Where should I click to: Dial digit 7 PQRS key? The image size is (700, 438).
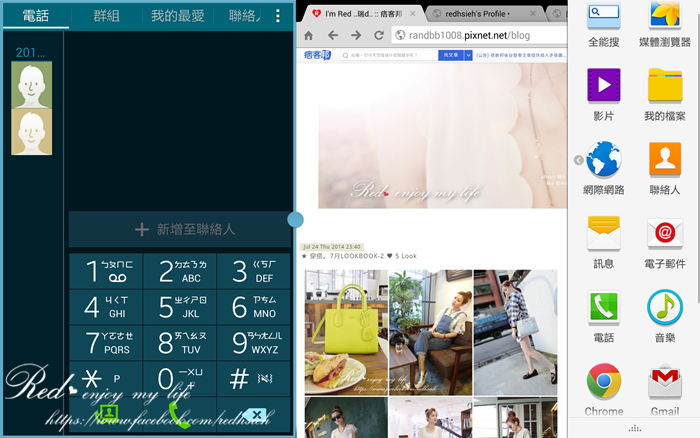pos(106,343)
